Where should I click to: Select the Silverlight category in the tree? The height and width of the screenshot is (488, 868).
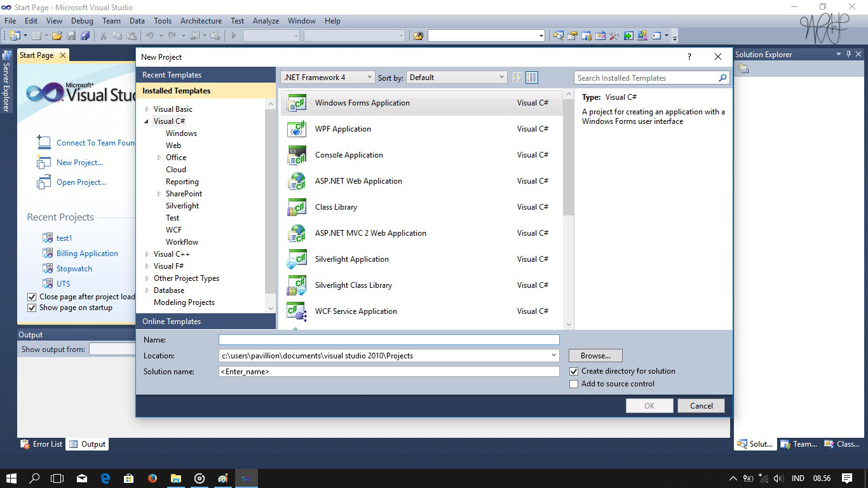click(x=182, y=206)
